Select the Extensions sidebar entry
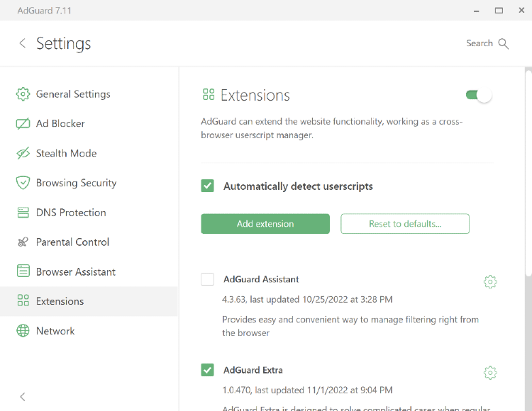 click(89, 301)
